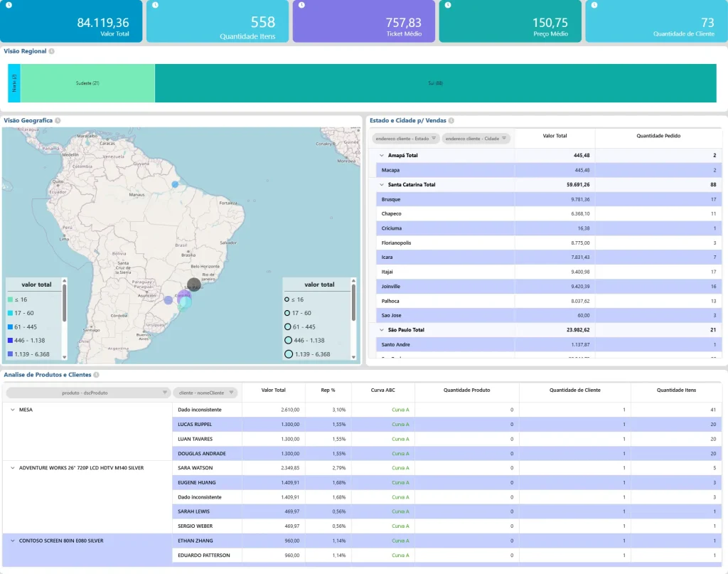The image size is (728, 574).
Task: Sort by Curva ABC column header
Action: click(x=382, y=390)
